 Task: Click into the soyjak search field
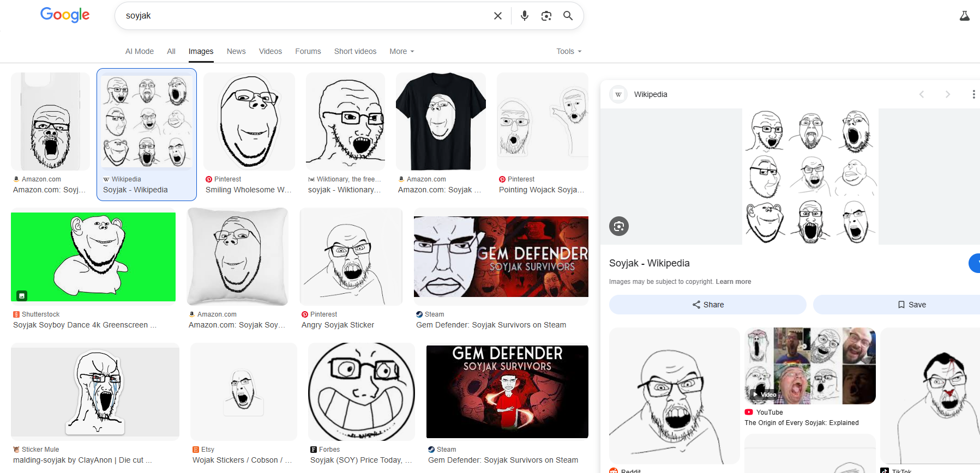coord(305,16)
